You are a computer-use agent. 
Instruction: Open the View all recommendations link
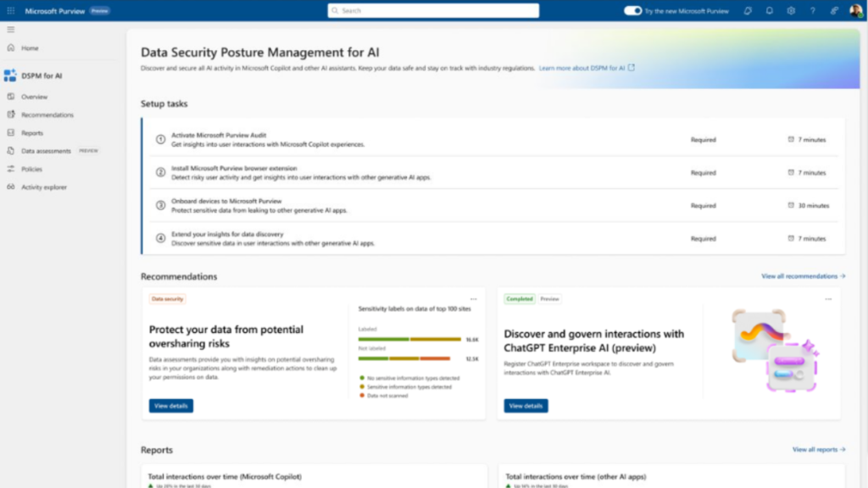pos(803,276)
